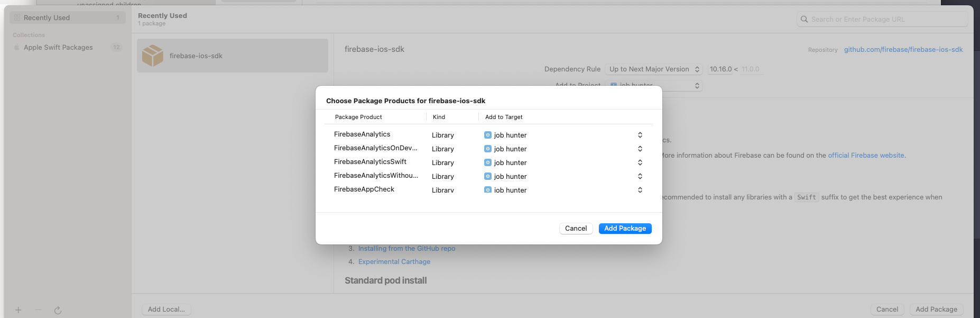Click the Apple logo icon beside Swift Packages

point(17,48)
